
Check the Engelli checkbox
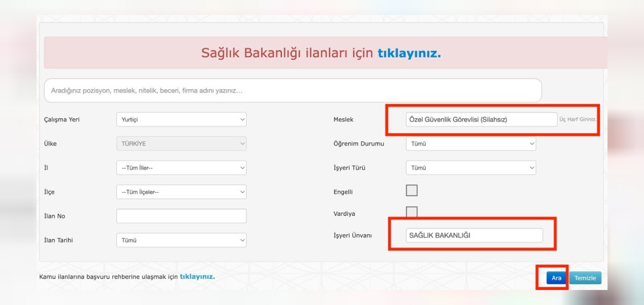(x=412, y=191)
